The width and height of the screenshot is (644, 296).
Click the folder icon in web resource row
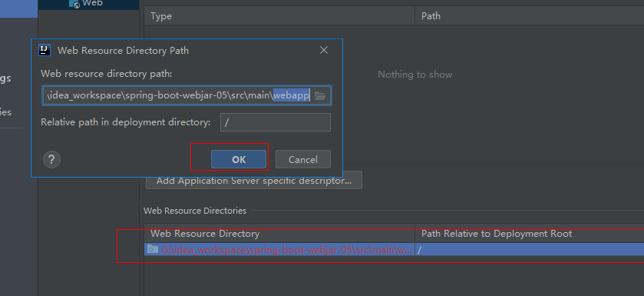pyautogui.click(x=153, y=249)
